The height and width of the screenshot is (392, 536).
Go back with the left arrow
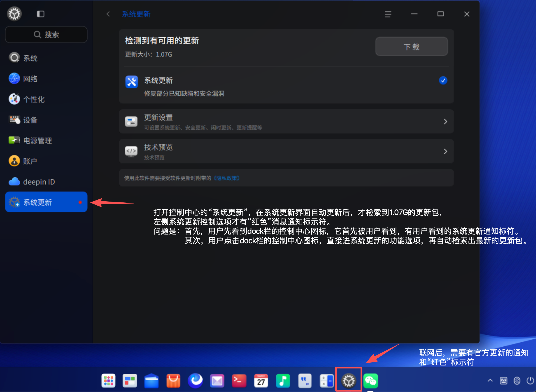108,14
